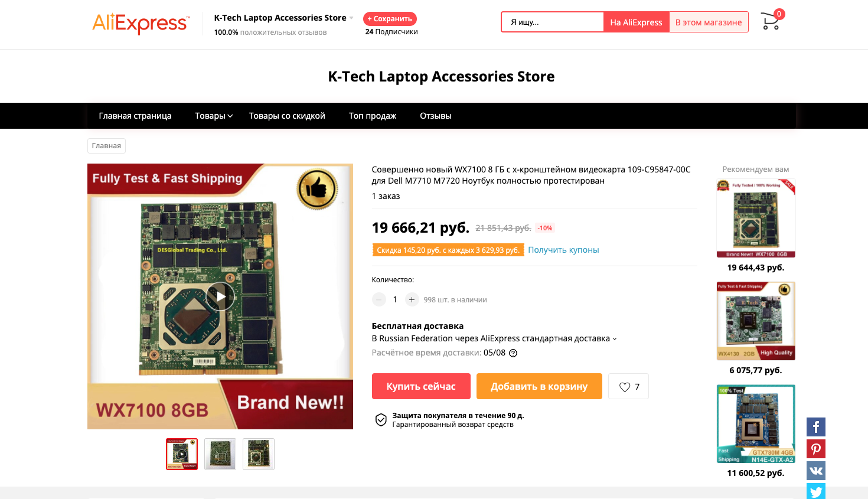Open Отзывы menu item

pos(436,116)
